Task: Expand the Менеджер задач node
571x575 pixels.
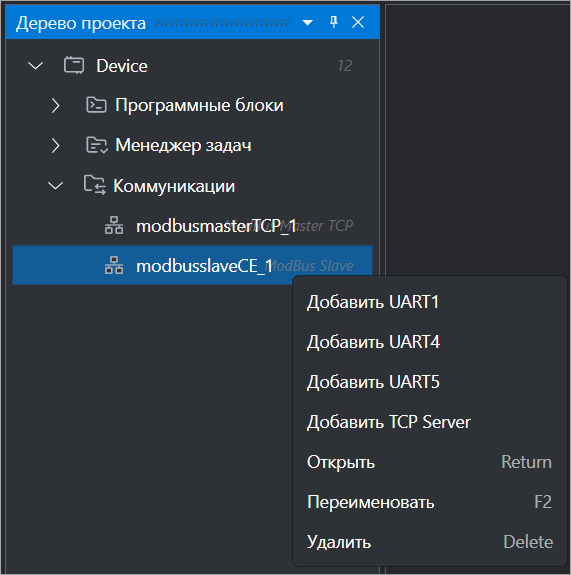Action: [x=56, y=145]
